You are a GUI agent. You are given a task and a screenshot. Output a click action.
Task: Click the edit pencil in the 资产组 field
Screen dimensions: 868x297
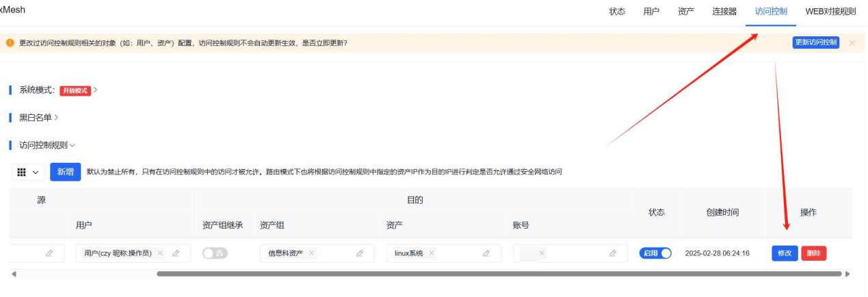pyautogui.click(x=360, y=253)
